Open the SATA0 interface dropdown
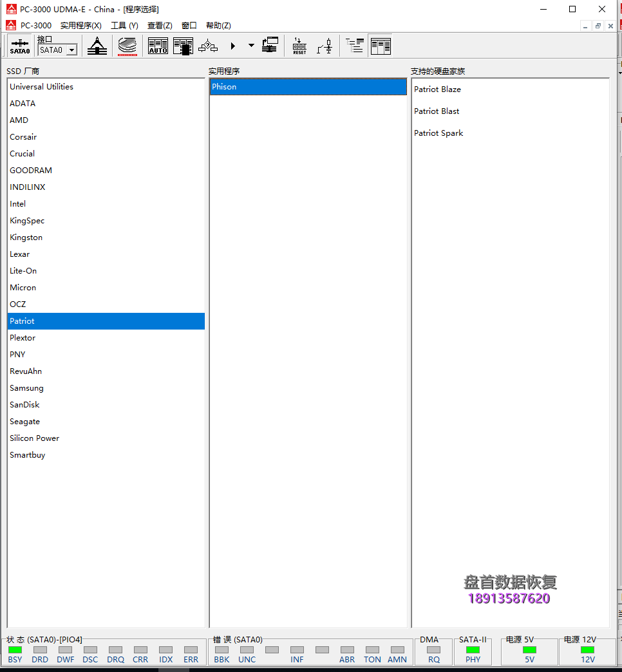Viewport: 622px width, 672px height. tap(72, 50)
